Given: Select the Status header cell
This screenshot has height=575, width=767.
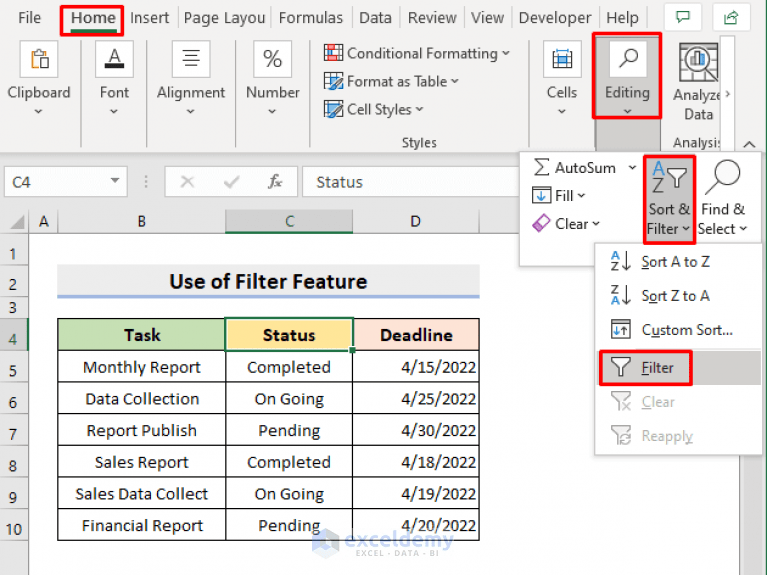Looking at the screenshot, I should click(289, 335).
